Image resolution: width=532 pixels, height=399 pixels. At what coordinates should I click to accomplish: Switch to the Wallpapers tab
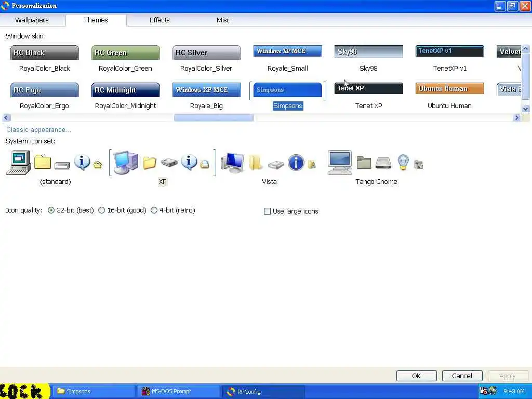tap(32, 20)
